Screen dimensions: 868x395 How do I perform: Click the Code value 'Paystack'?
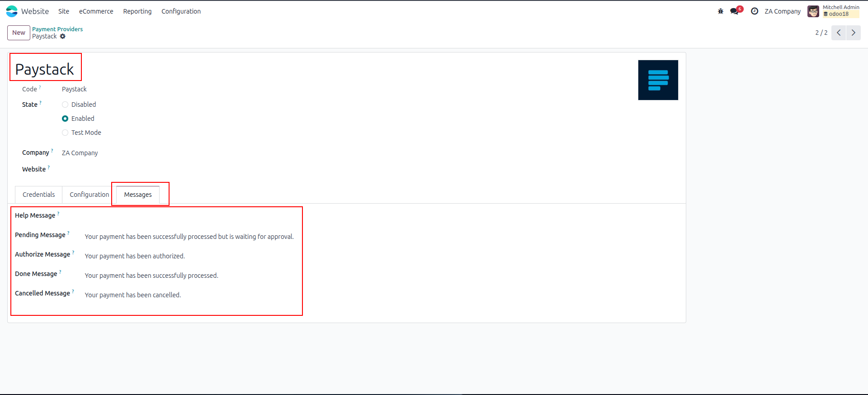tap(74, 89)
